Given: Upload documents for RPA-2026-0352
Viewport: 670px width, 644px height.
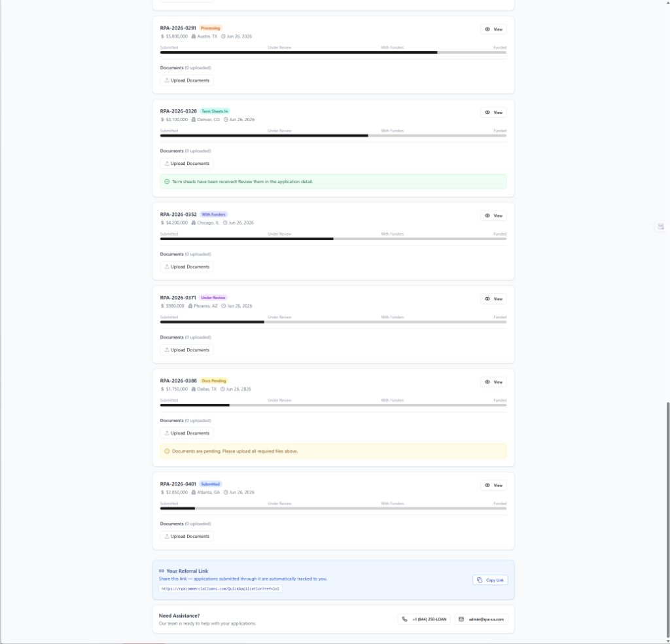Looking at the screenshot, I should click(186, 266).
